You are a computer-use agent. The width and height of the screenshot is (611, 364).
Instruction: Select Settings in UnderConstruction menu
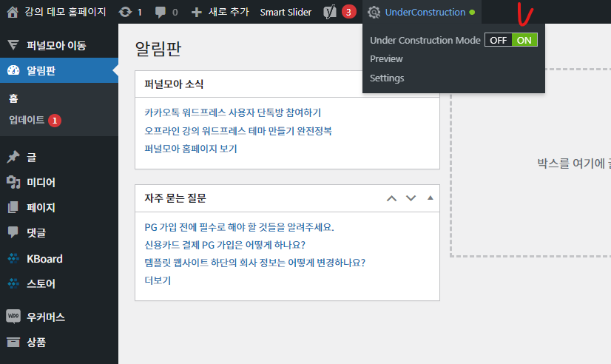click(x=387, y=78)
